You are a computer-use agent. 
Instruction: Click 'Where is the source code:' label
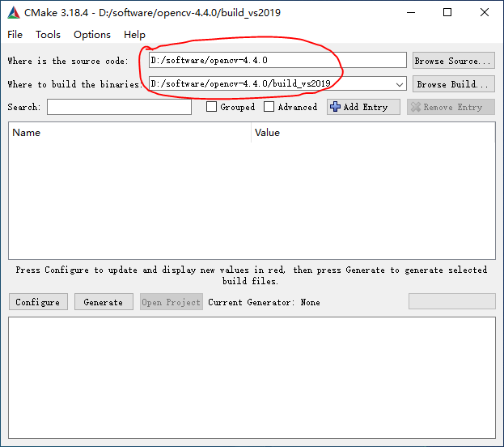tap(68, 61)
